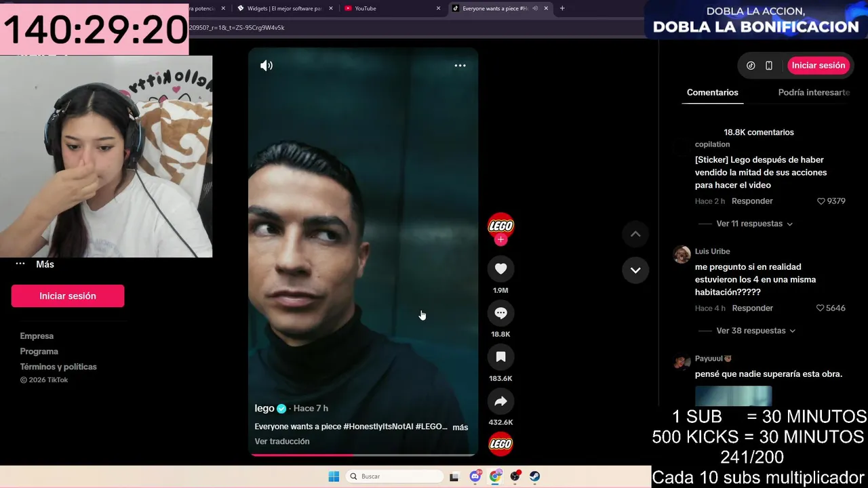The image size is (868, 488).
Task: Click the pink Iniciar sesión sidebar button
Action: 68,296
